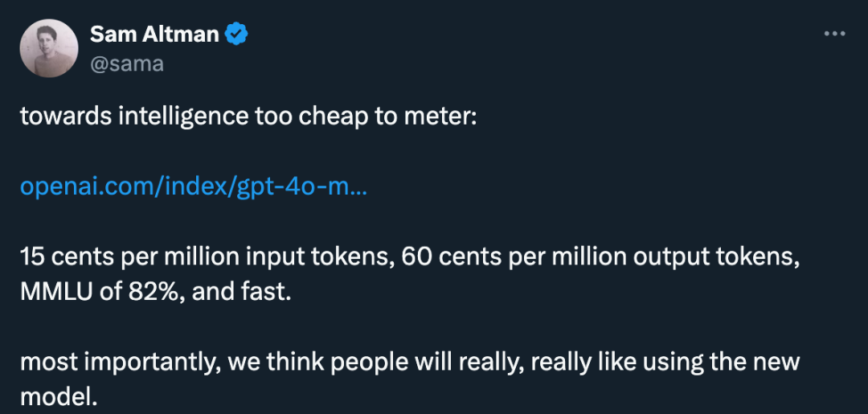Click the blue verified checkmark badge

[236, 34]
